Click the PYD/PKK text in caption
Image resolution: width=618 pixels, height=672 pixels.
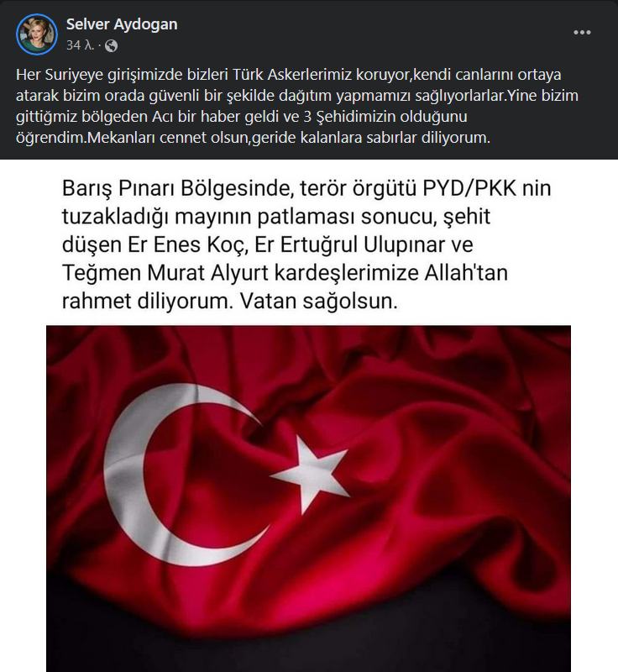click(x=469, y=188)
